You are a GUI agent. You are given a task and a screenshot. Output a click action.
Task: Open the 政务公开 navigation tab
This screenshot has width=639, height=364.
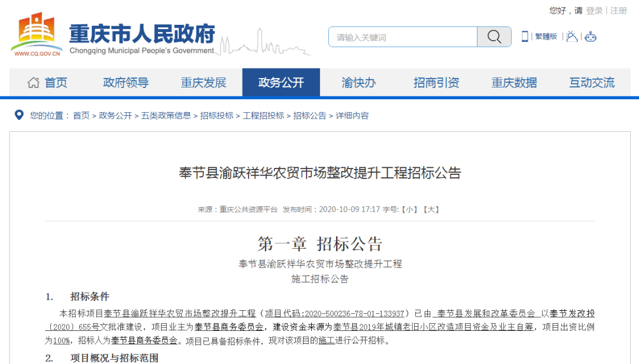pyautogui.click(x=281, y=83)
